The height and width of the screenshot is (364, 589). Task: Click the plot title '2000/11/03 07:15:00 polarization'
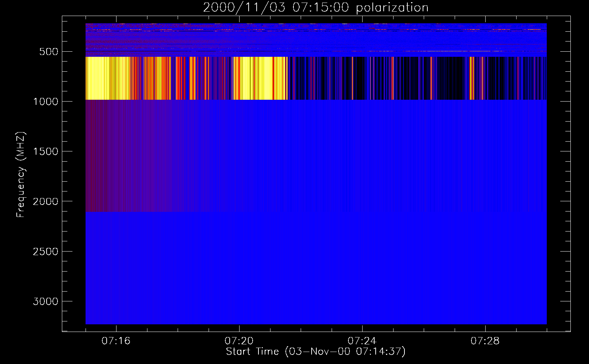coord(316,8)
